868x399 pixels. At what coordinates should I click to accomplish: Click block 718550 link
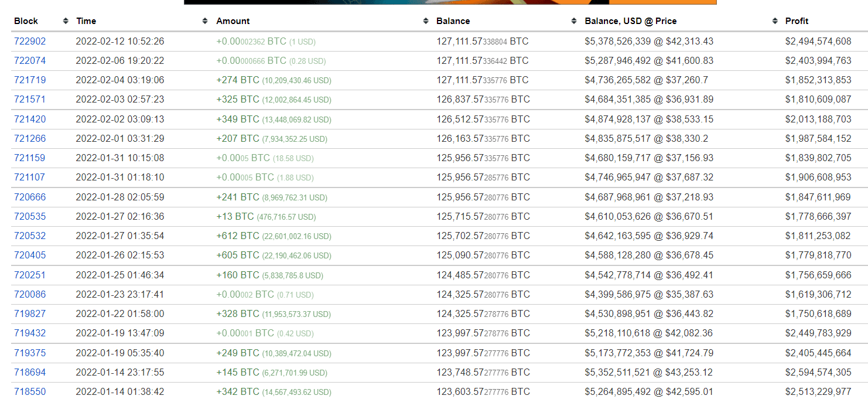point(30,392)
